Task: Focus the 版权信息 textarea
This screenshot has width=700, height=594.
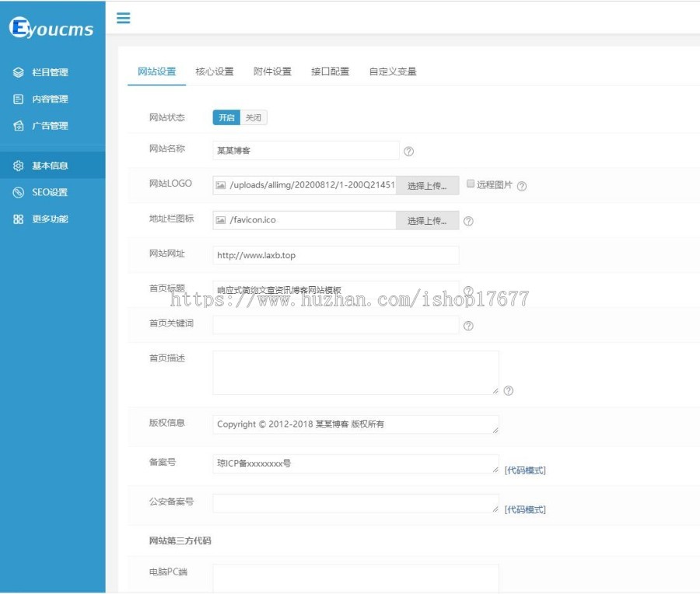Action: tap(355, 425)
